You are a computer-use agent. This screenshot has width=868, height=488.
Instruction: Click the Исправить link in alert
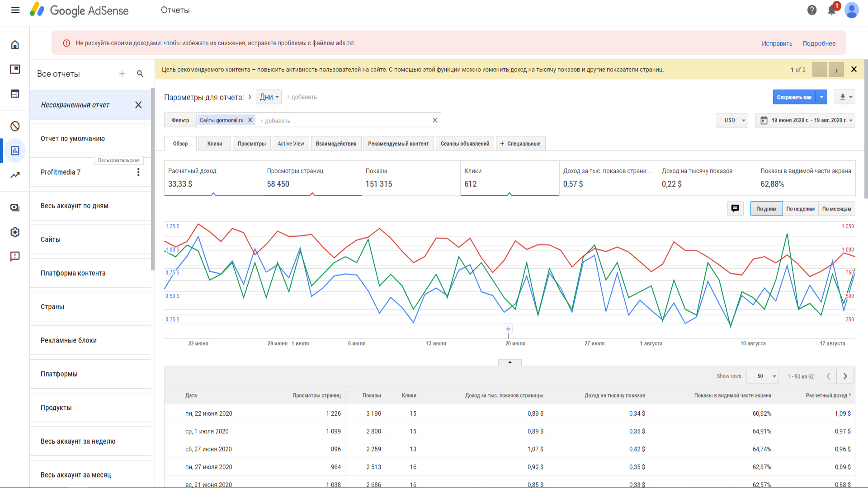tap(777, 43)
